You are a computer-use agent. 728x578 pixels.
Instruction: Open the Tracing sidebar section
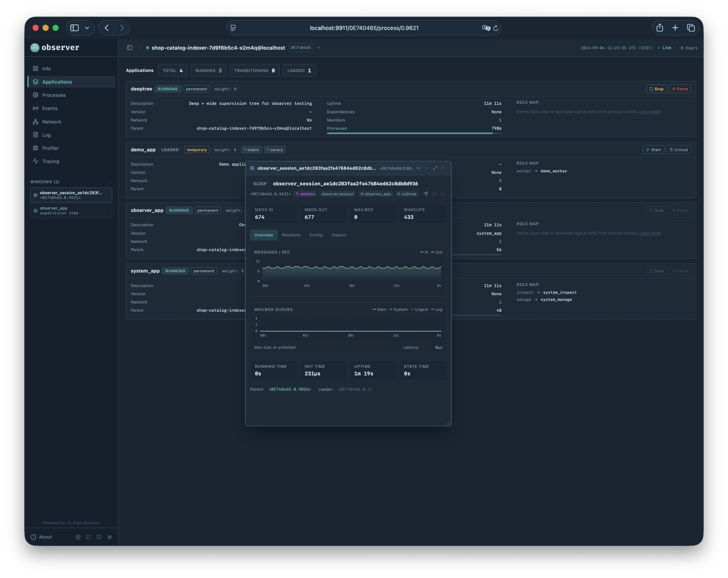50,161
